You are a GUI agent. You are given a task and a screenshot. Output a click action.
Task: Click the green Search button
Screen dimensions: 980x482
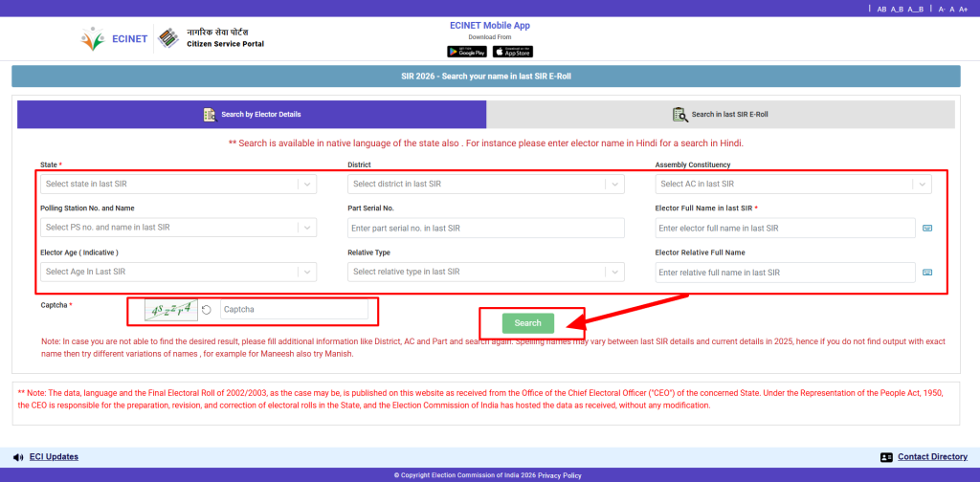[x=528, y=323]
